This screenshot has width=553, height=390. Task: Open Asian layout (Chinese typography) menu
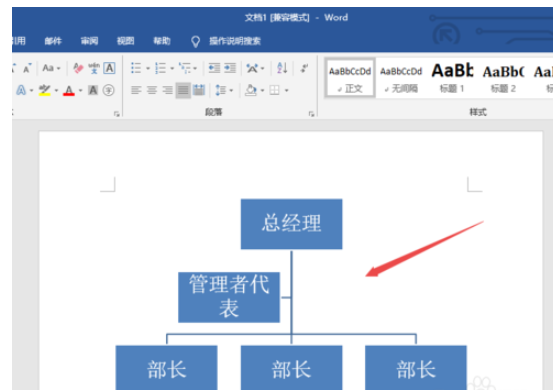coord(255,68)
